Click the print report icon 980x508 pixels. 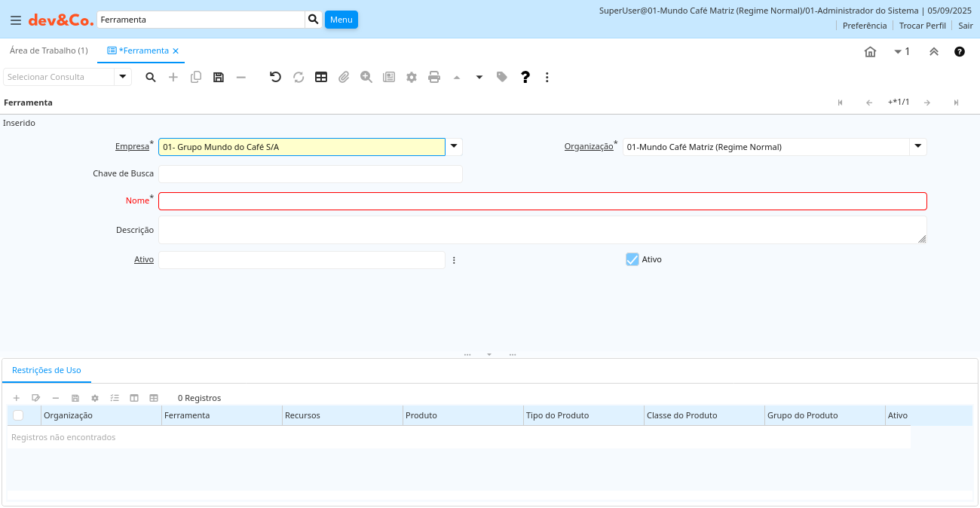434,77
